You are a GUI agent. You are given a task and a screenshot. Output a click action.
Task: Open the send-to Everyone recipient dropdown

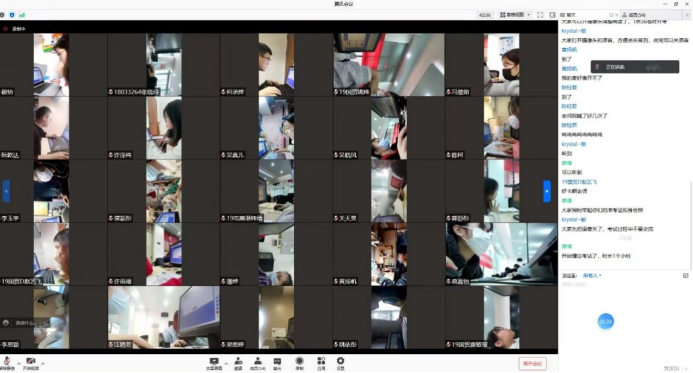(592, 275)
